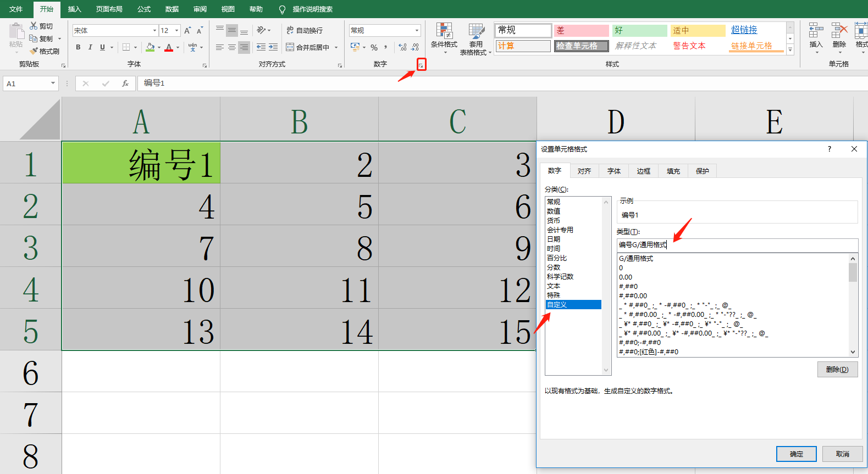Expand the Name Box dropdown arrow

(x=53, y=83)
